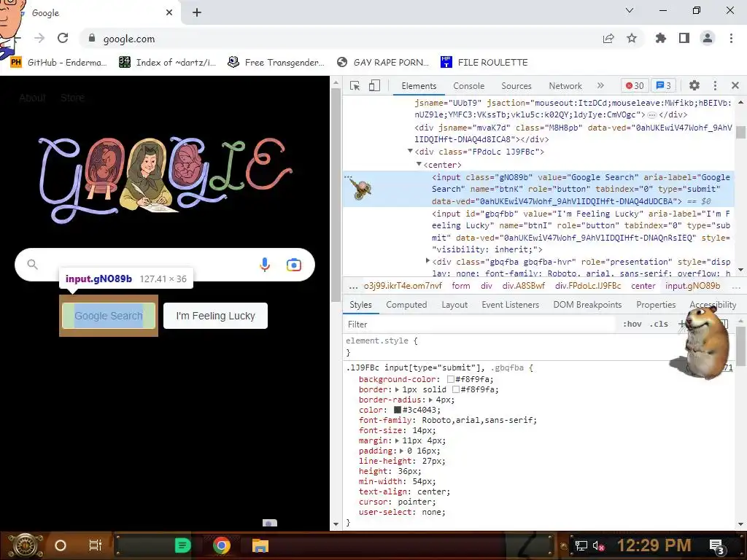Toggle the :hov element state panel

coord(632,324)
